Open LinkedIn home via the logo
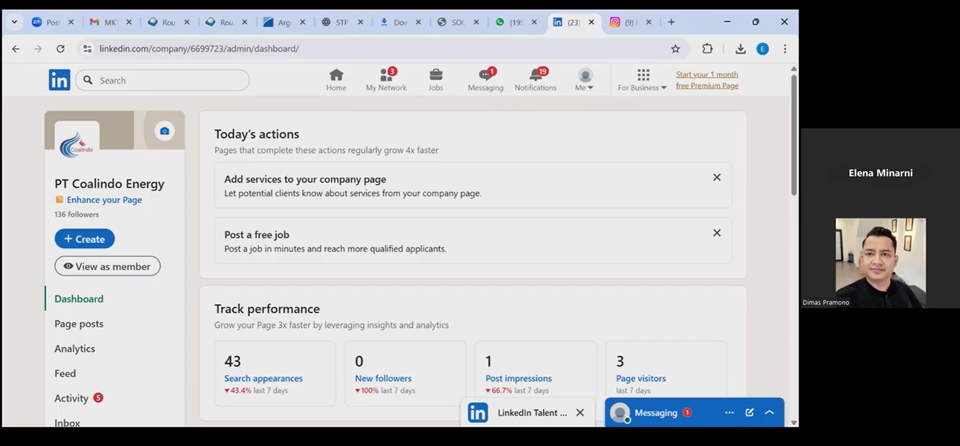Image resolution: width=960 pixels, height=446 pixels. pos(59,80)
